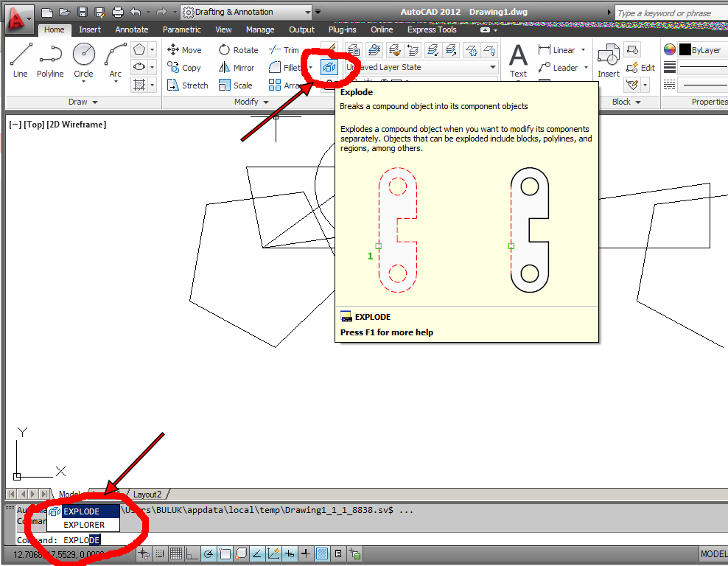728x566 pixels.
Task: Click the Move button
Action: [x=184, y=49]
